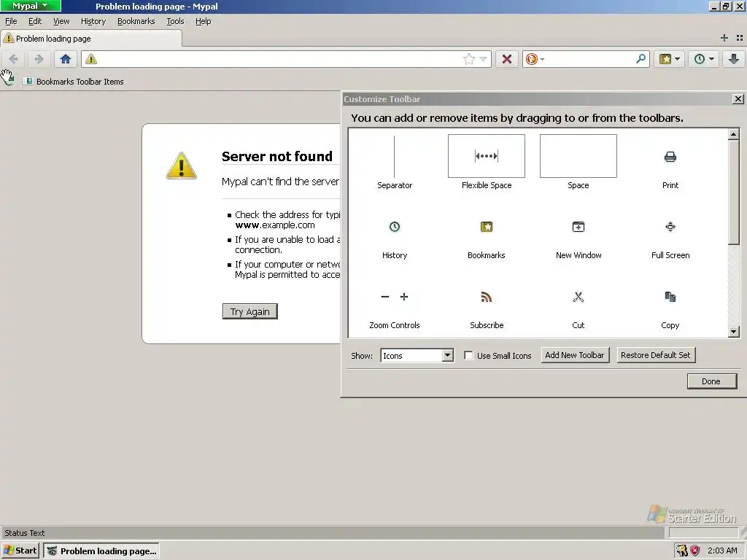747x560 pixels.
Task: Click the magnifier search icon
Action: [x=640, y=58]
